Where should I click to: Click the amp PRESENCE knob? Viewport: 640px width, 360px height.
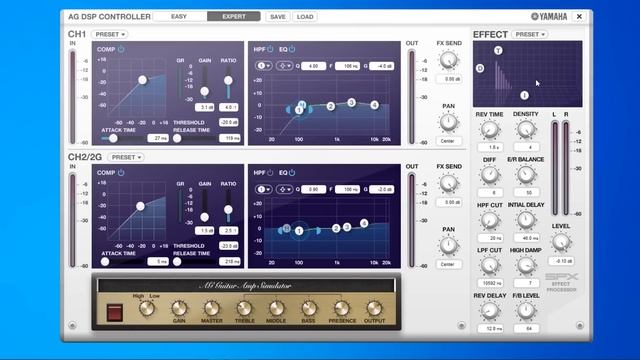pyautogui.click(x=342, y=309)
